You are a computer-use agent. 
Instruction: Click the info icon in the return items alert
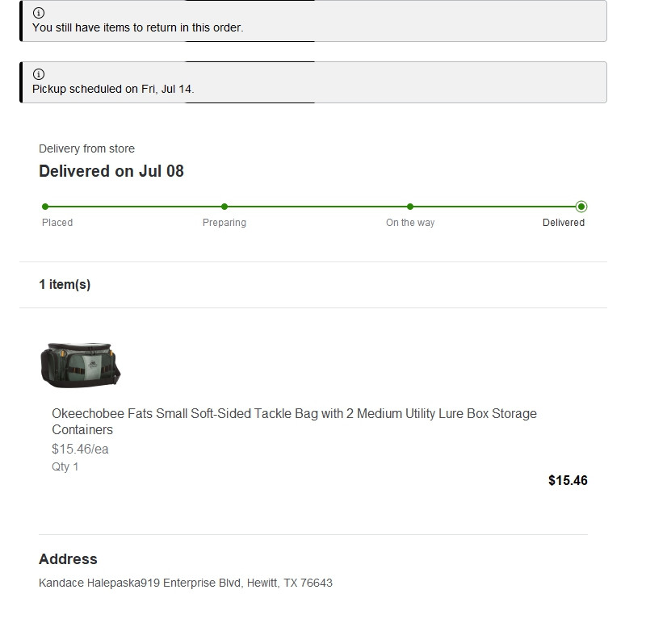tap(39, 13)
